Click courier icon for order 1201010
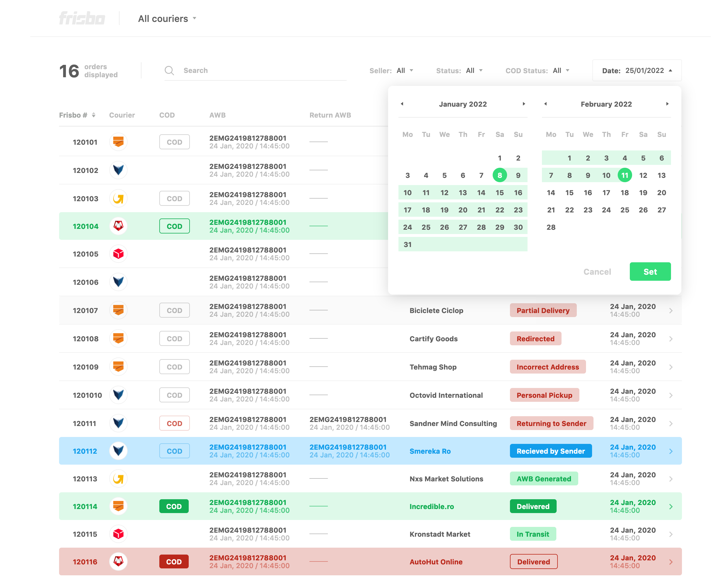The height and width of the screenshot is (588, 722). pyautogui.click(x=118, y=395)
